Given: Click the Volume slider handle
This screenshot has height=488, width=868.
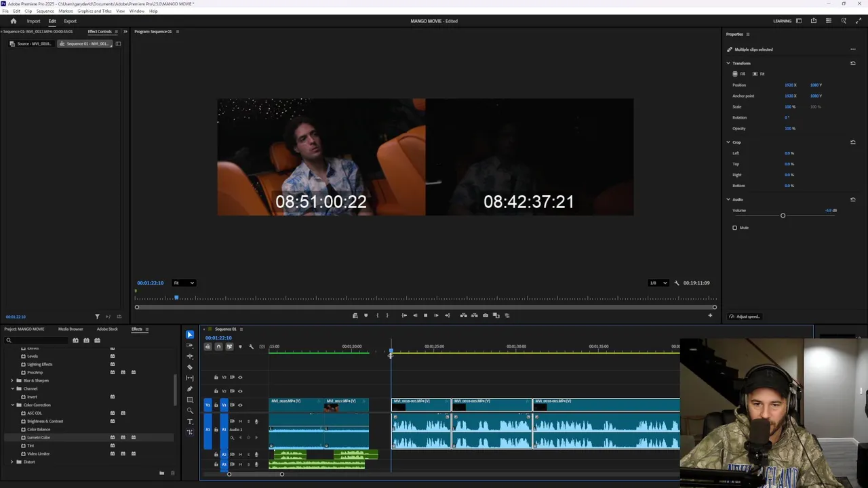Looking at the screenshot, I should pyautogui.click(x=783, y=216).
